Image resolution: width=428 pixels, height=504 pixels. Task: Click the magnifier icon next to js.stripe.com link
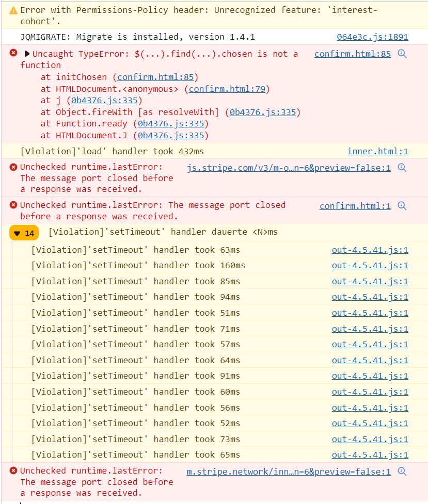(x=402, y=168)
